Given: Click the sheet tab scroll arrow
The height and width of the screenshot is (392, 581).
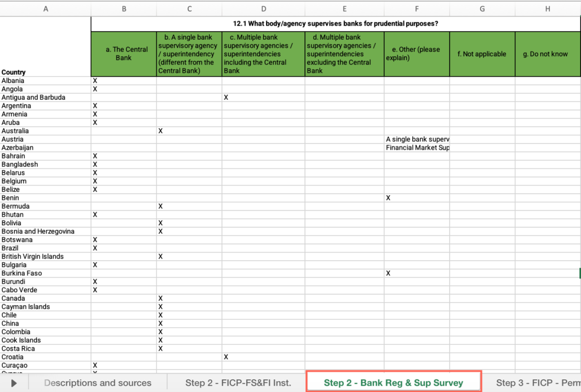Looking at the screenshot, I should [14, 383].
